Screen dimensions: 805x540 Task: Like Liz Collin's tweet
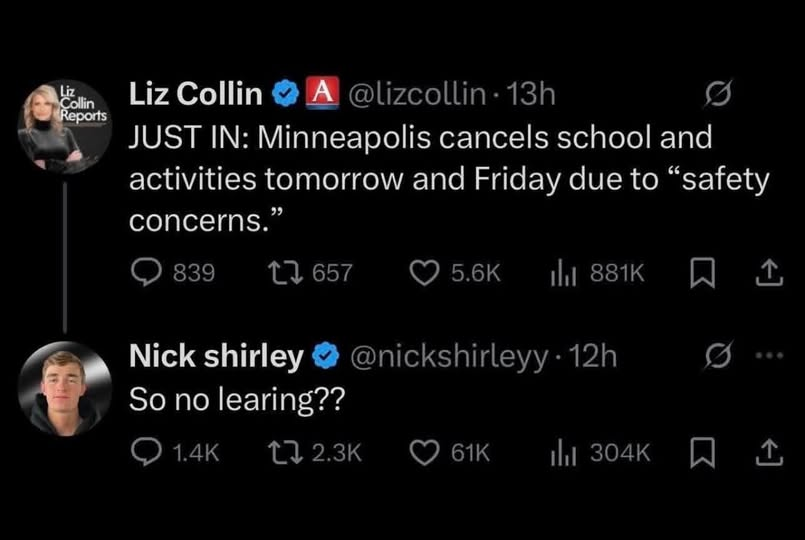[x=426, y=272]
